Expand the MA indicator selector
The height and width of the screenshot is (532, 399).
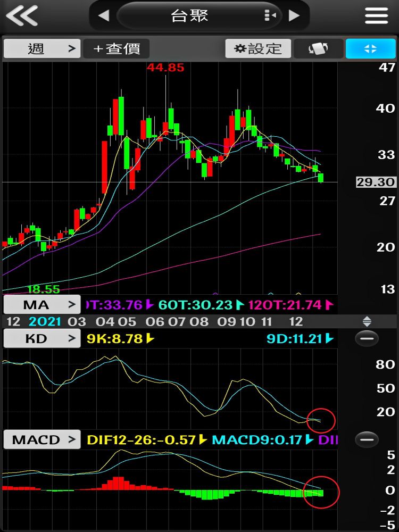(42, 305)
